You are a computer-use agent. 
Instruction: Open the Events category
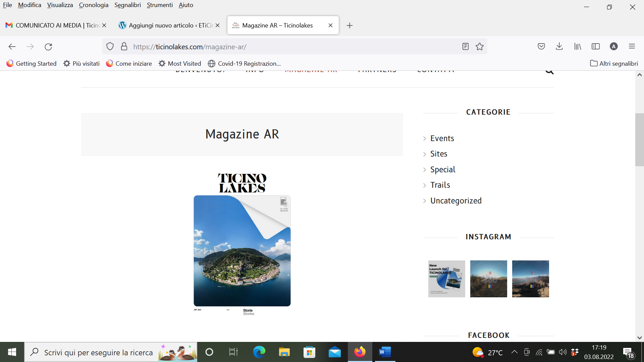point(442,138)
